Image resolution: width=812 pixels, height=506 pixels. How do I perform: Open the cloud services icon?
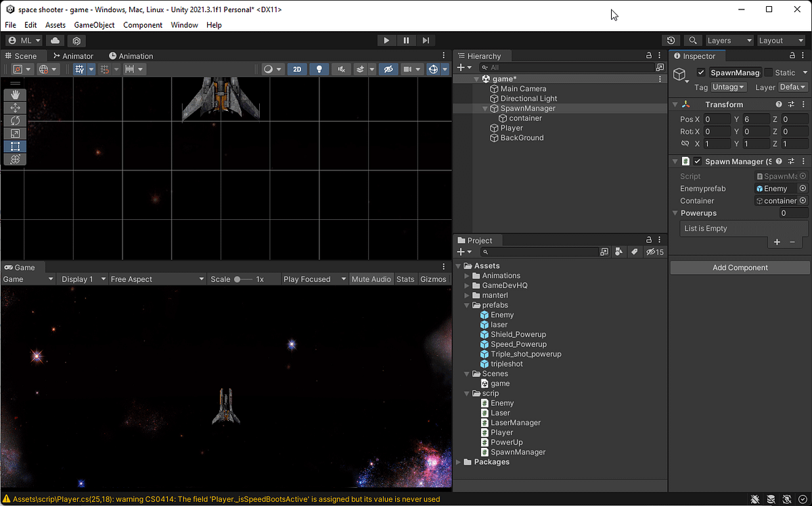tap(55, 41)
